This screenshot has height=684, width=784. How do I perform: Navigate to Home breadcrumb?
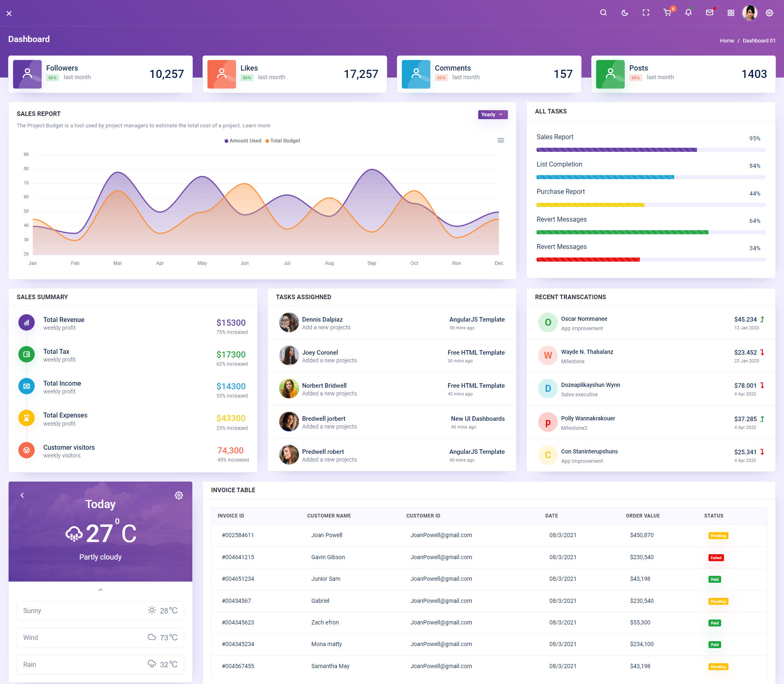tap(726, 40)
